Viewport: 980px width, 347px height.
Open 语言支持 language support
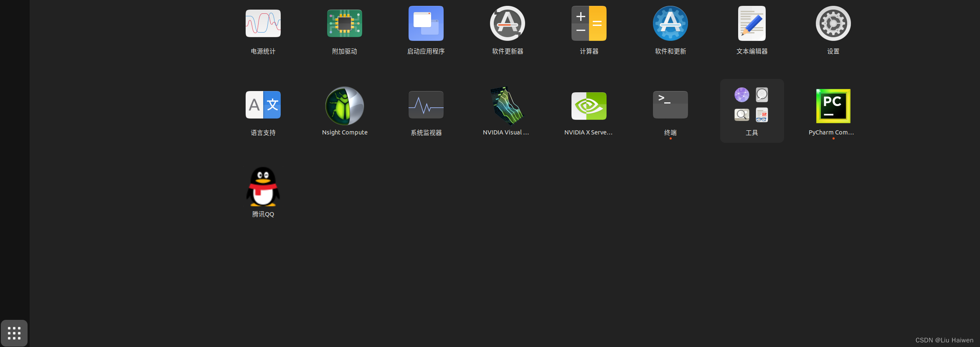[263, 105]
